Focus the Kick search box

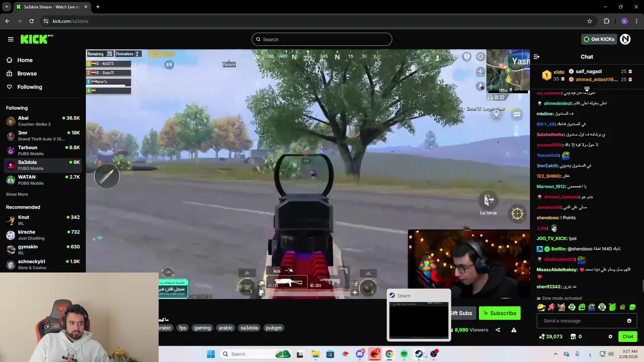click(322, 39)
